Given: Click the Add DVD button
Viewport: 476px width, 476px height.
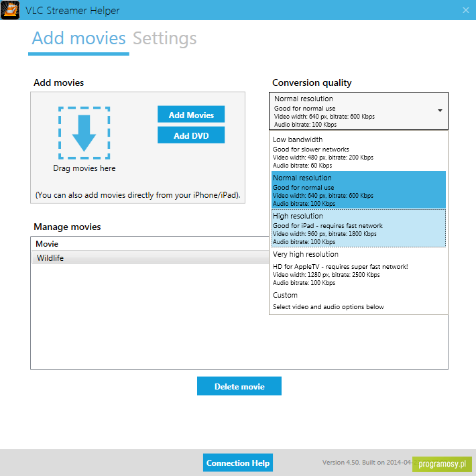Looking at the screenshot, I should pyautogui.click(x=191, y=135).
